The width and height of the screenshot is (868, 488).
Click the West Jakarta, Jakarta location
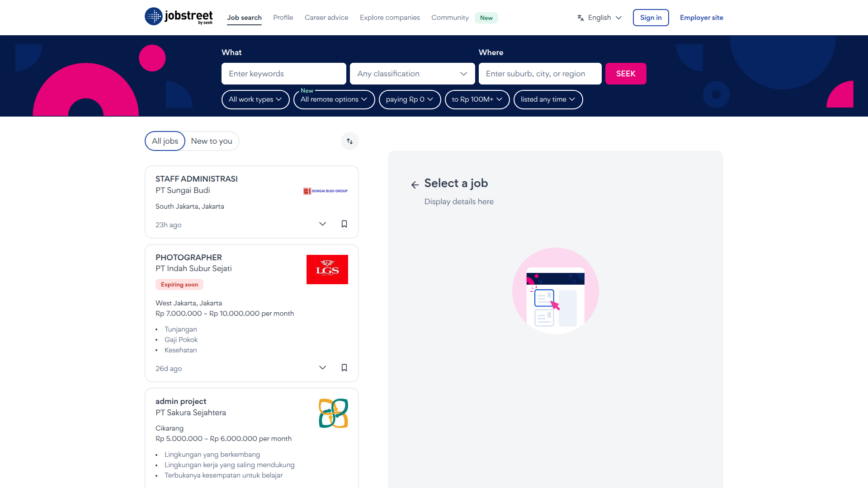[x=189, y=303]
